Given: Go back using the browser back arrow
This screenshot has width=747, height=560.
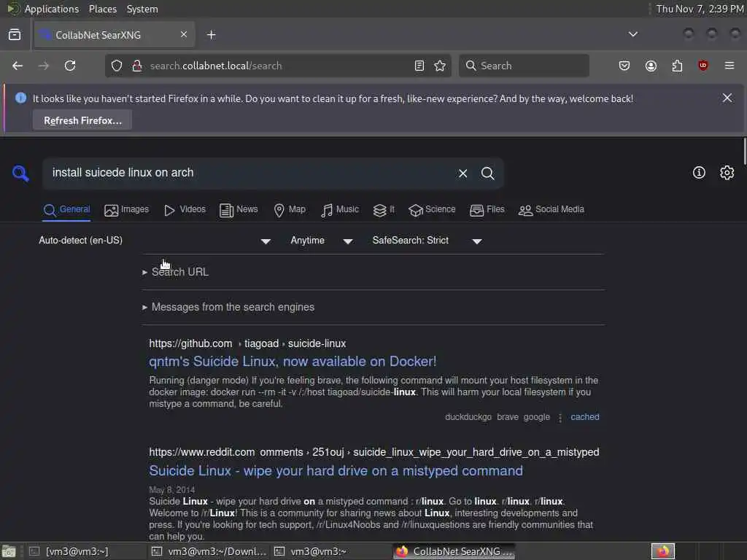Looking at the screenshot, I should pos(18,66).
